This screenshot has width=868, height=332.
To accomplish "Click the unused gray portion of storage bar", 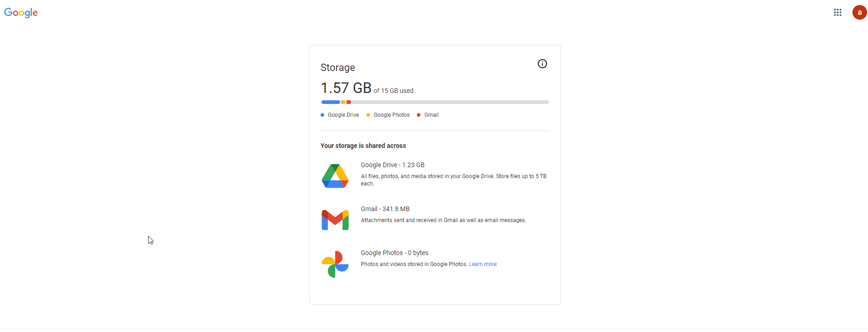I will point(449,102).
